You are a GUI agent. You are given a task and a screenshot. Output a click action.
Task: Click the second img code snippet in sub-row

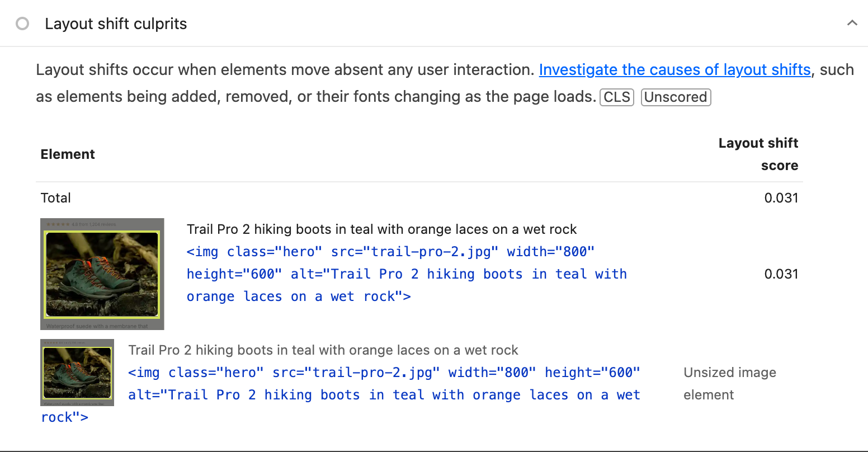[x=341, y=395]
